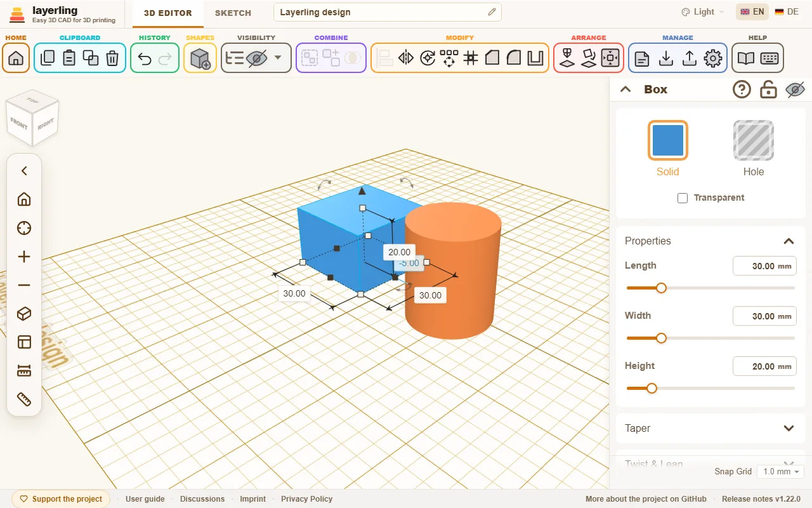Click the left sidebar home view icon

(24, 199)
